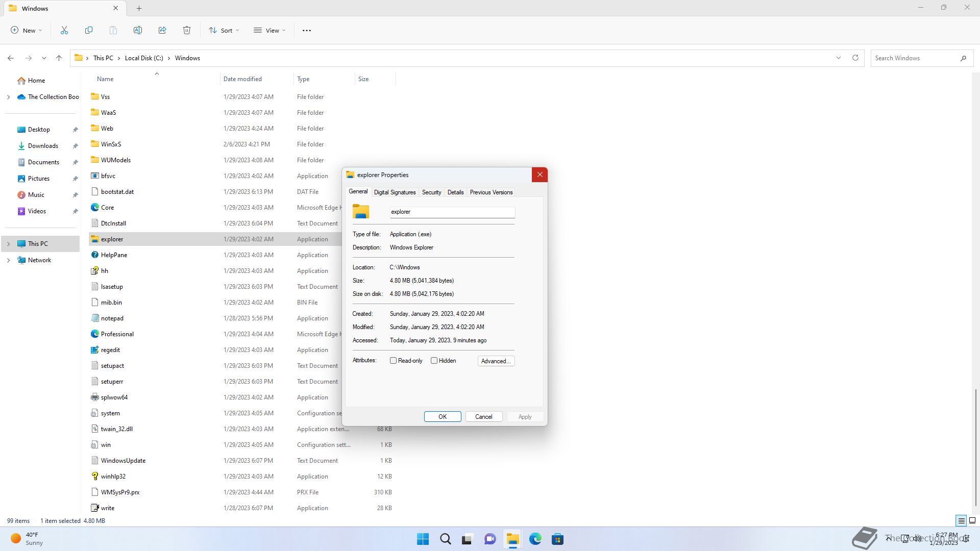Select the HelpPane application file
980x551 pixels.
pyautogui.click(x=114, y=255)
